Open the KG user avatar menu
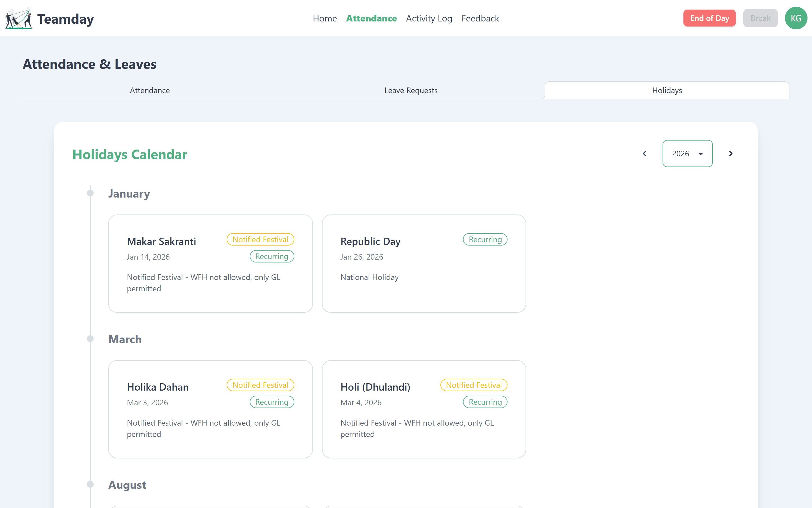 click(x=796, y=18)
